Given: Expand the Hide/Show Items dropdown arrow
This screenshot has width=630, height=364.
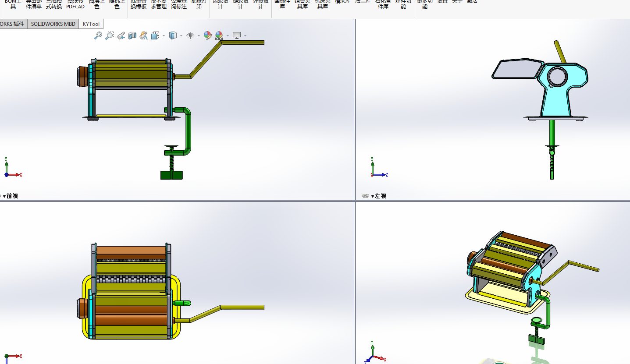Looking at the screenshot, I should pos(199,36).
